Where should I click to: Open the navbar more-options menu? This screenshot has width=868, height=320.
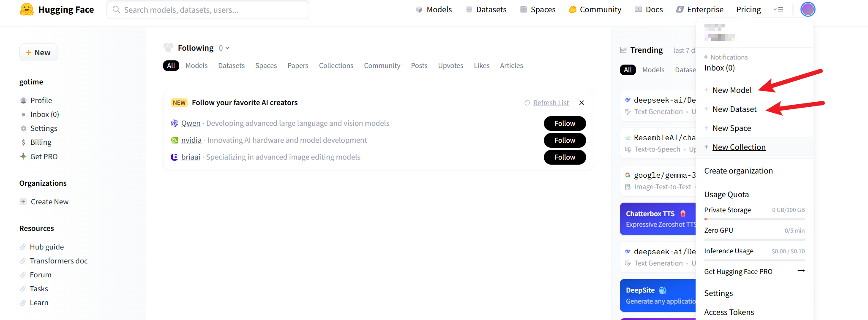(x=778, y=9)
